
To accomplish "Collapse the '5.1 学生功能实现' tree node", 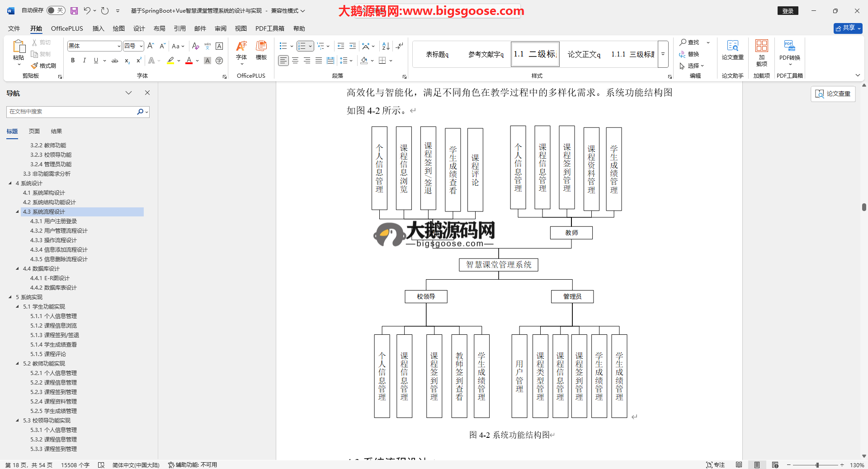I will [x=18, y=306].
